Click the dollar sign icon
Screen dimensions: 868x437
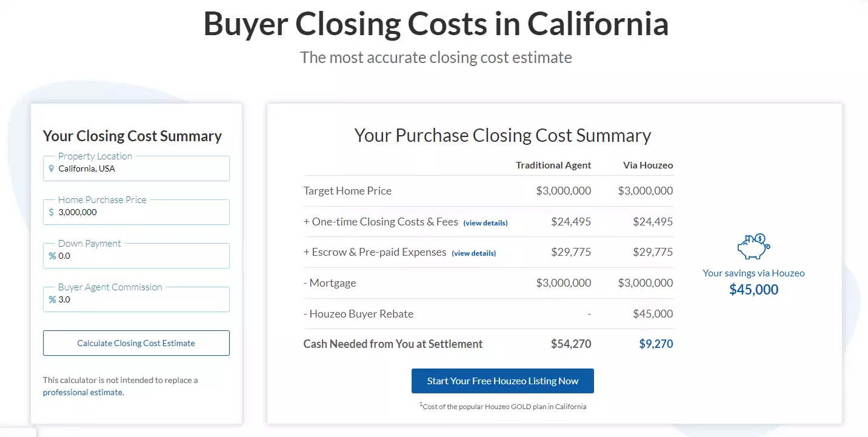point(52,213)
